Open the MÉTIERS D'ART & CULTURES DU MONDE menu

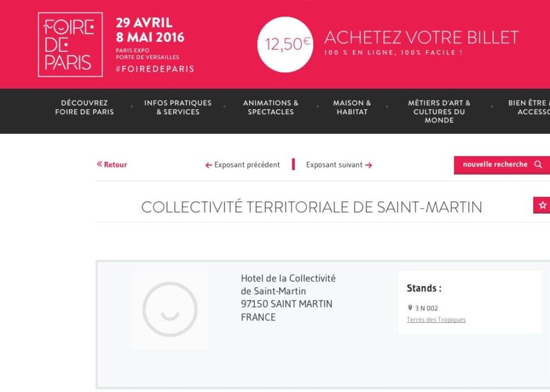[x=439, y=111]
